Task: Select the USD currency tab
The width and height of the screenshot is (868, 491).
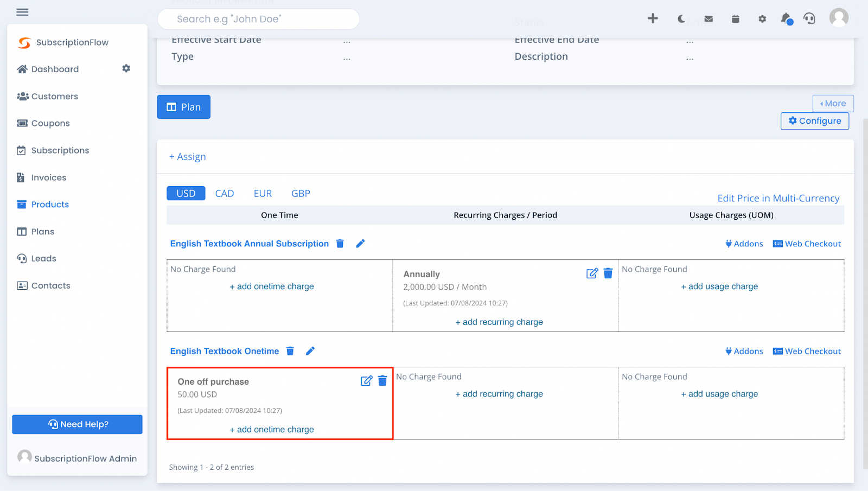Action: [x=186, y=193]
